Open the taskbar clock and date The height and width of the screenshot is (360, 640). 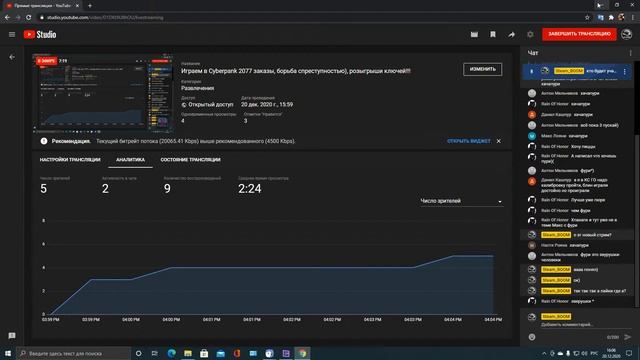tap(611, 353)
